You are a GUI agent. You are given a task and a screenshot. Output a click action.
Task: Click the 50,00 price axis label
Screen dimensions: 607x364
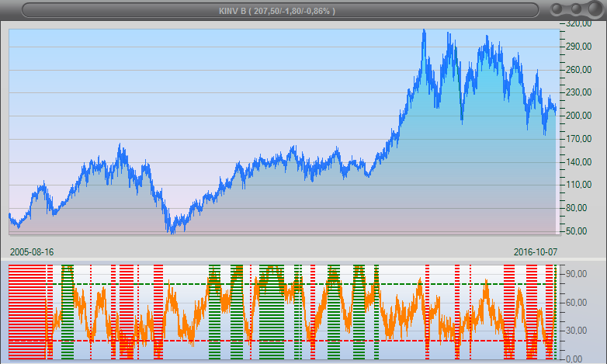(x=577, y=231)
